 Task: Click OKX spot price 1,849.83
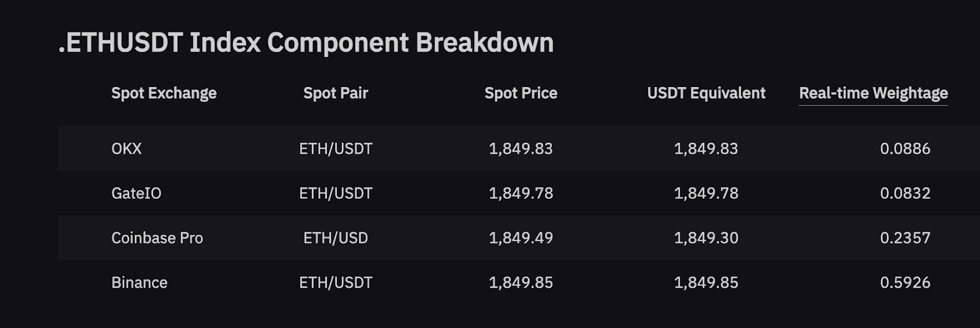[x=521, y=148]
